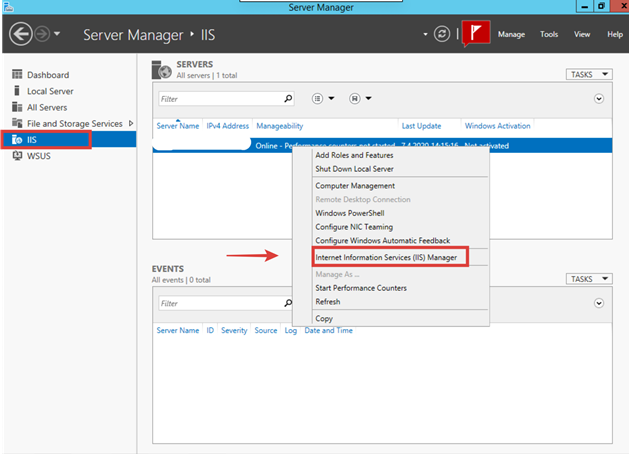Click the Events filter input field
The height and width of the screenshot is (454, 629).
coord(220,303)
